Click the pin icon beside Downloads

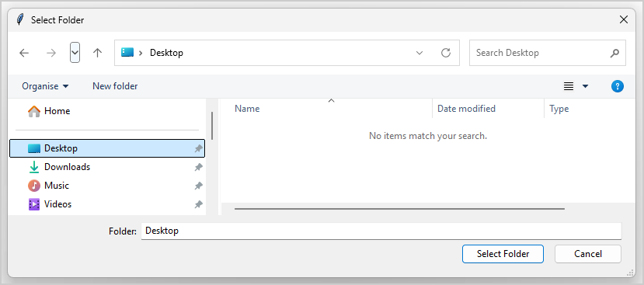pyautogui.click(x=198, y=167)
